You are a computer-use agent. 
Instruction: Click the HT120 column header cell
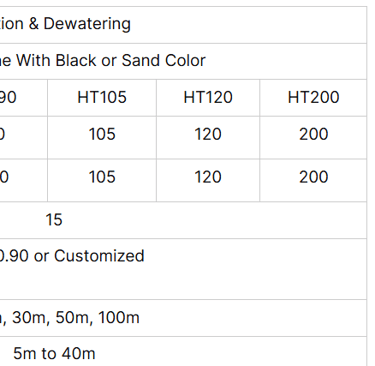click(x=208, y=98)
